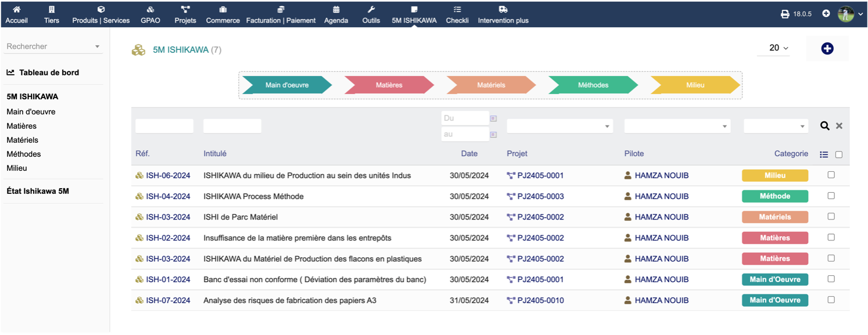Click the magnifier search filter icon
This screenshot has height=335, width=868.
click(x=824, y=125)
